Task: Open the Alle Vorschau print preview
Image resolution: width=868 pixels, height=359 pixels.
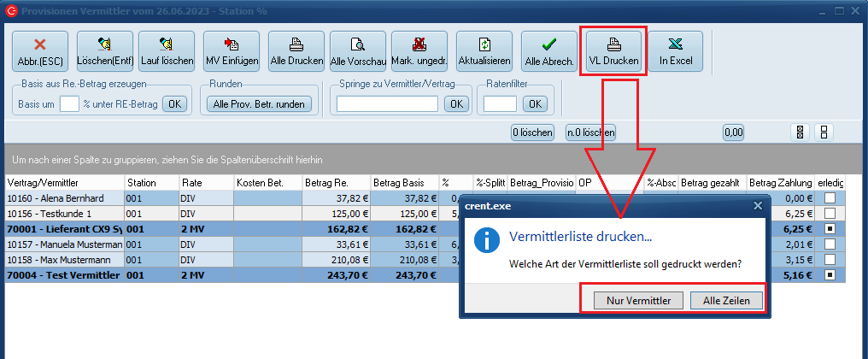Action: tap(358, 52)
